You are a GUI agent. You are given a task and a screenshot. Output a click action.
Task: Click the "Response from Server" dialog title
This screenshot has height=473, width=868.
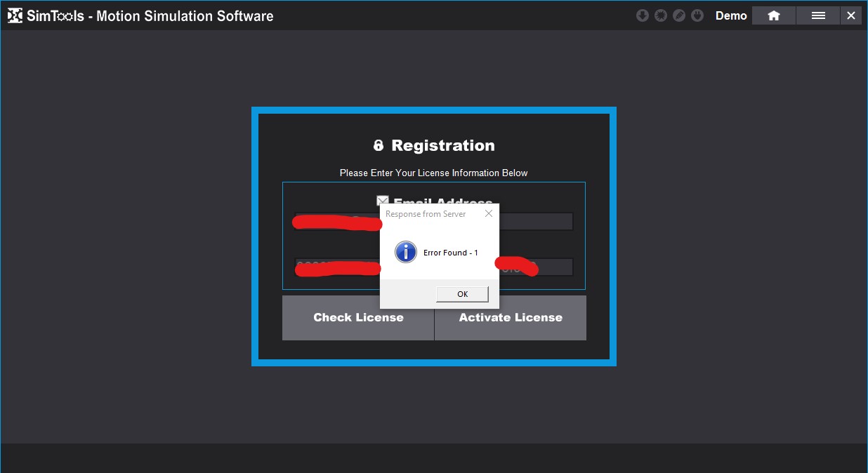(x=426, y=214)
